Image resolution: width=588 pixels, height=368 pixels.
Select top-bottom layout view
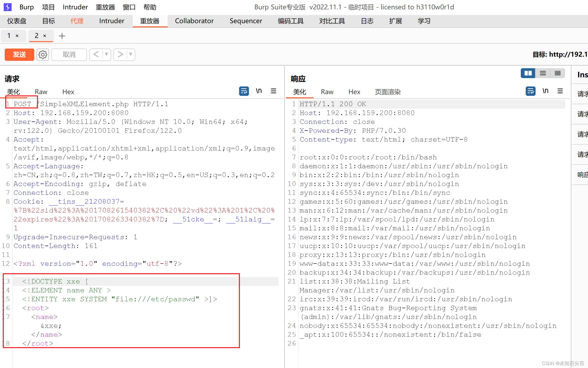coord(543,73)
